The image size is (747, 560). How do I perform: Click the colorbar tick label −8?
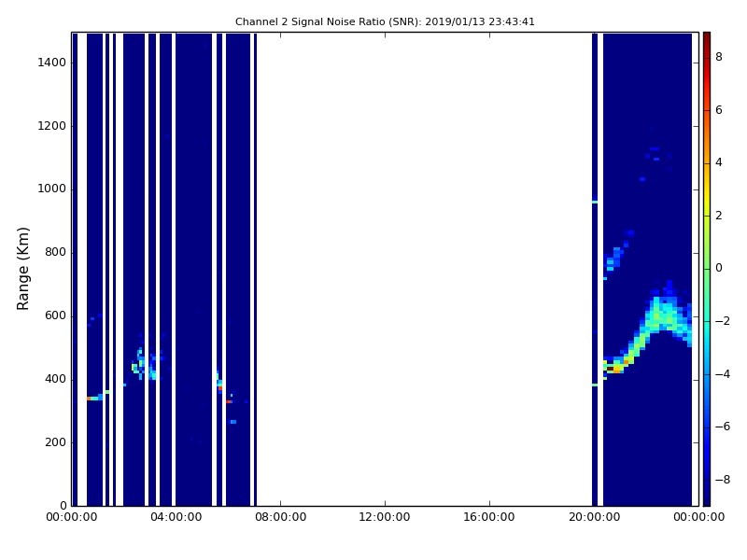coord(722,480)
